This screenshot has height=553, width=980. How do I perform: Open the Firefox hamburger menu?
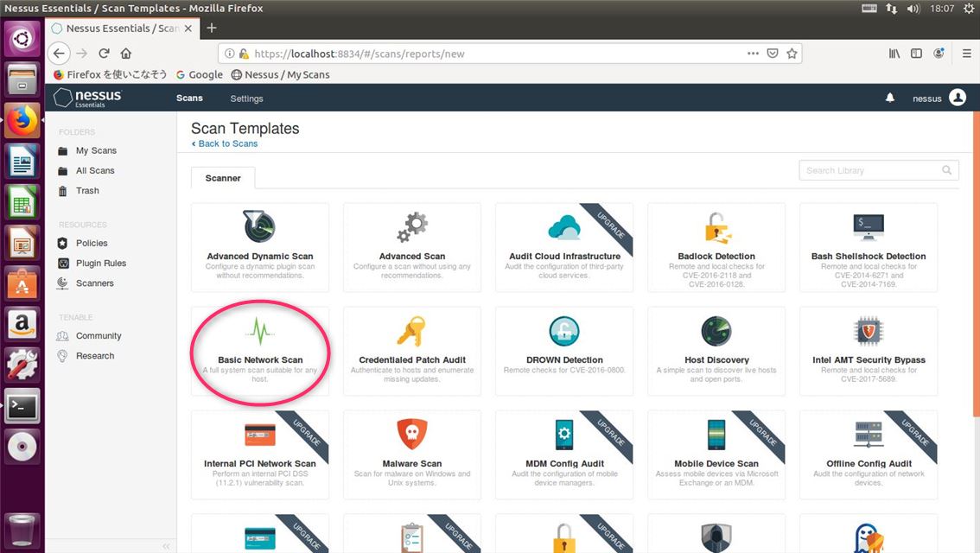[x=966, y=53]
